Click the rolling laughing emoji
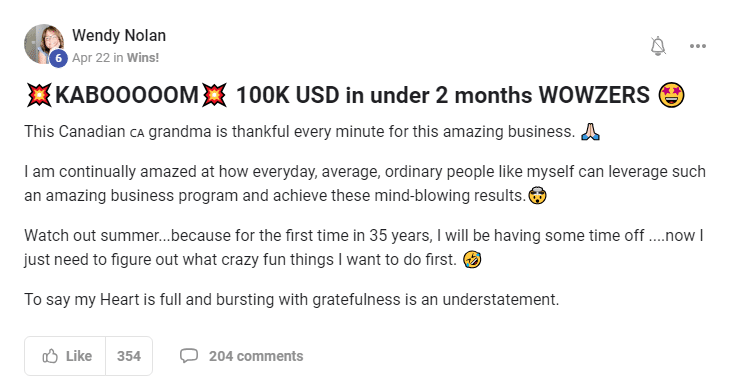The height and width of the screenshot is (389, 749). [x=472, y=259]
